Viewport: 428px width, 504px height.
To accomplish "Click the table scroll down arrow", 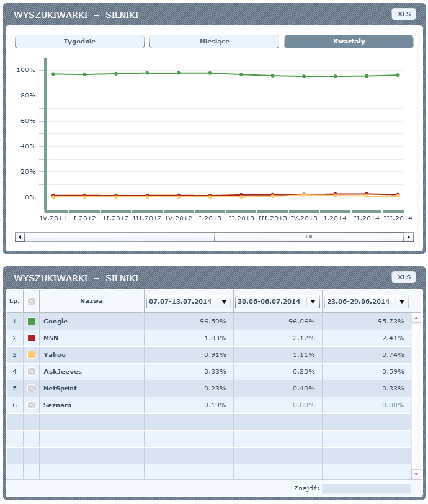I will tap(416, 474).
